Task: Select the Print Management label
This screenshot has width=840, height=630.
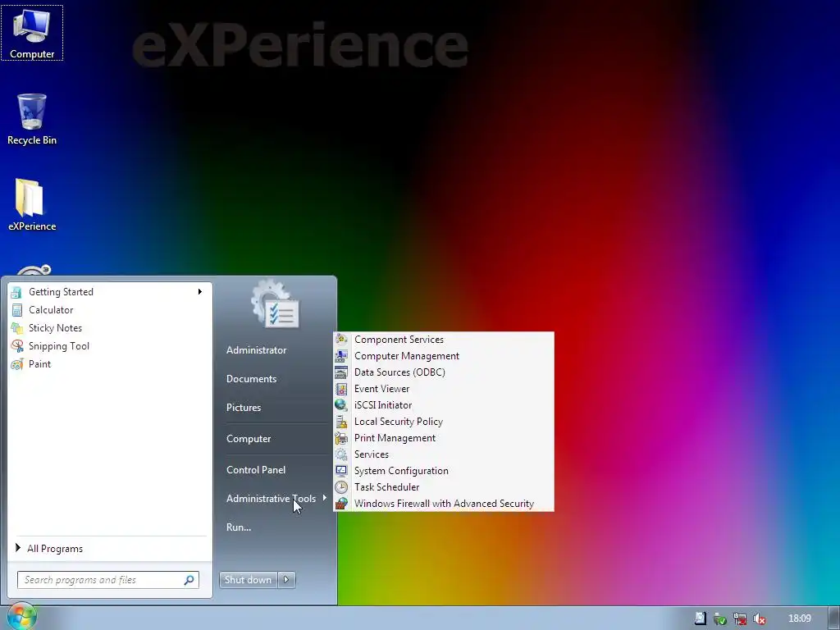Action: coord(395,438)
